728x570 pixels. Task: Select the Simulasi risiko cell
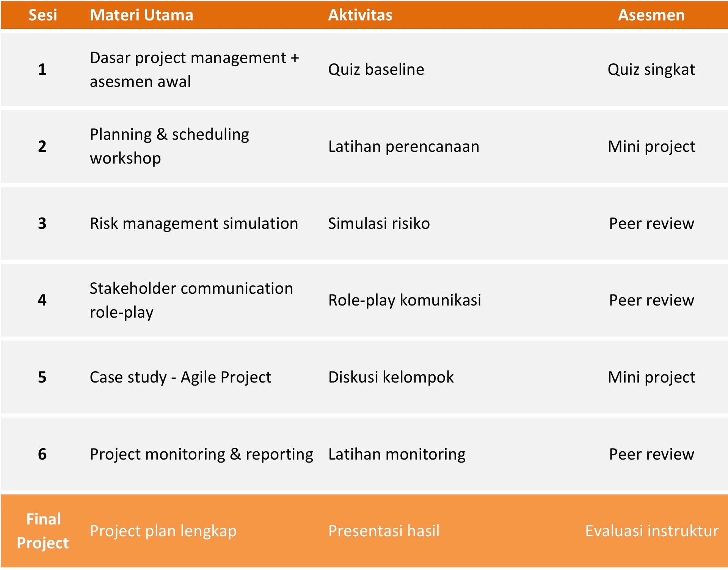point(379,223)
